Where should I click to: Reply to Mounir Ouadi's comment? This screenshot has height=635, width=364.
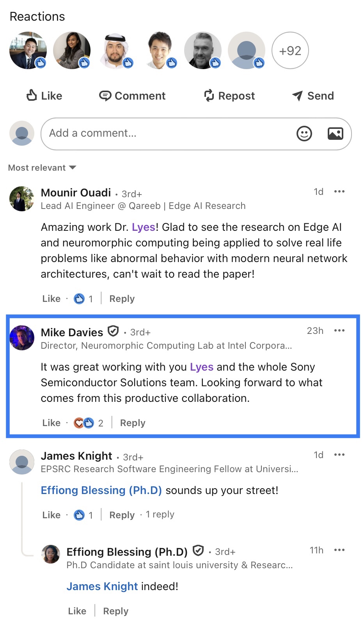click(x=122, y=299)
